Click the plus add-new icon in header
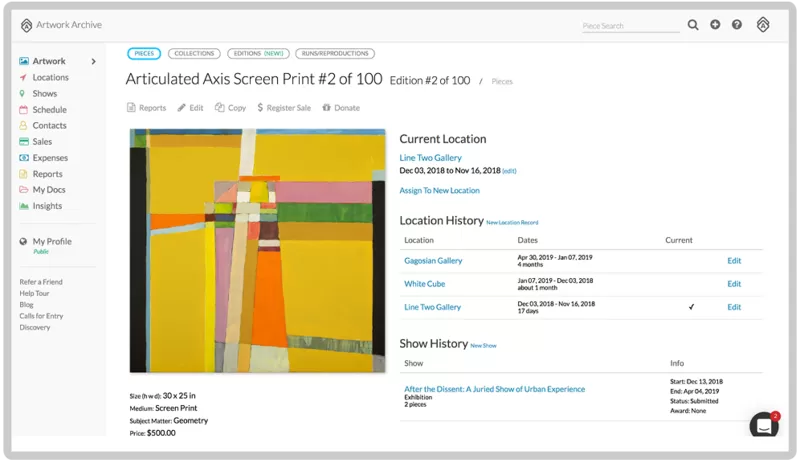800x463 pixels. click(x=715, y=25)
